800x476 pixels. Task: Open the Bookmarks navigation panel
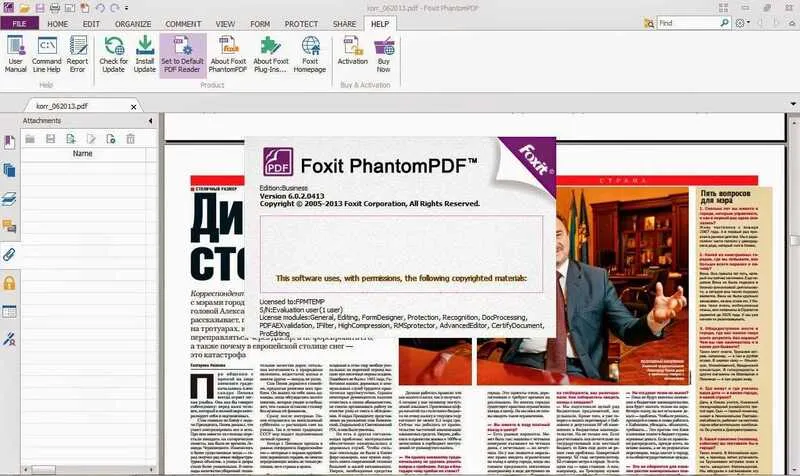click(9, 142)
